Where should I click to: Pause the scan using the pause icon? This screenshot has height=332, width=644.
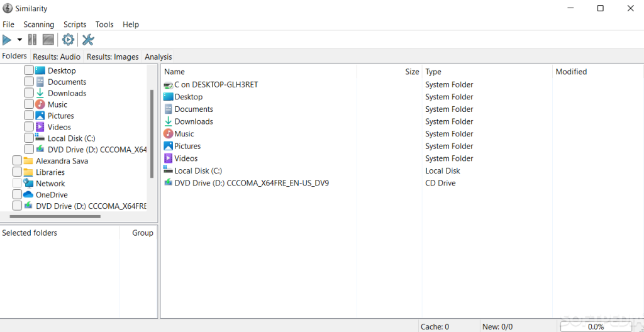pyautogui.click(x=32, y=40)
